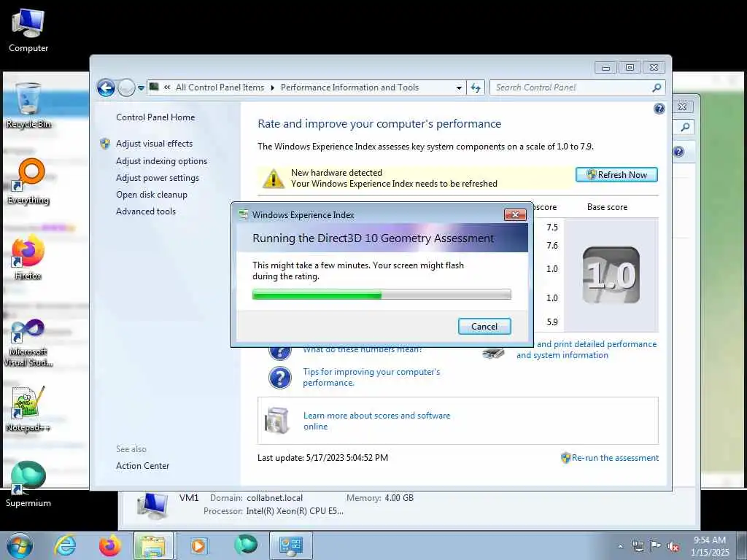This screenshot has height=560, width=747.
Task: Open help in the background window
Action: coord(678,152)
